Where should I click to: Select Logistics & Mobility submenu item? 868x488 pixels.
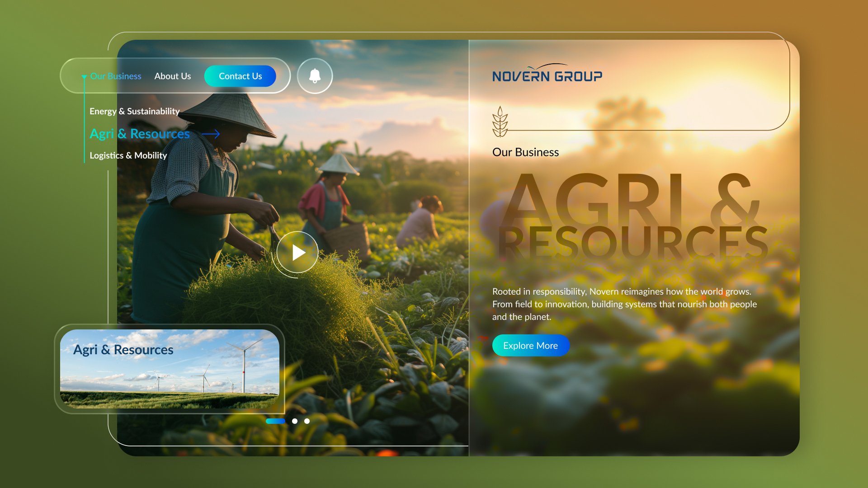click(128, 155)
